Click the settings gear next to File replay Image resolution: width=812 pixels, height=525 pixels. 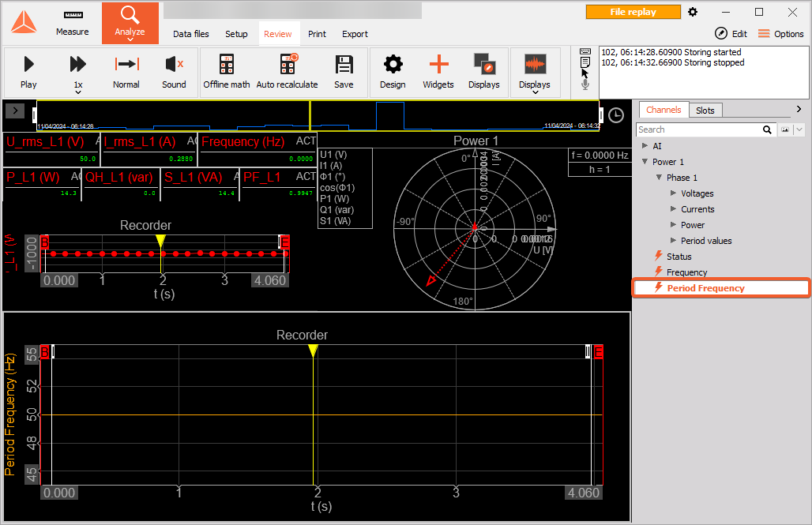[693, 12]
